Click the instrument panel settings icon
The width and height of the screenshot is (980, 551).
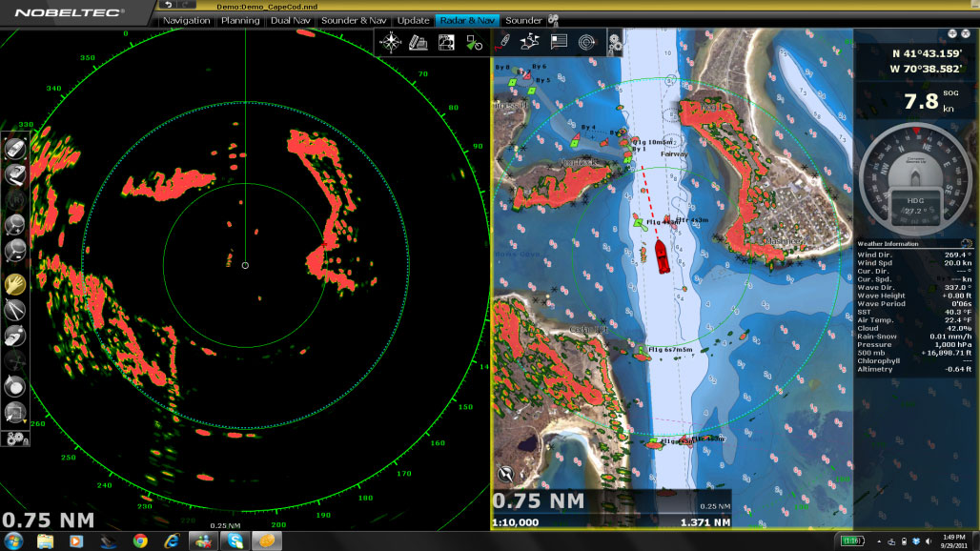point(952,33)
